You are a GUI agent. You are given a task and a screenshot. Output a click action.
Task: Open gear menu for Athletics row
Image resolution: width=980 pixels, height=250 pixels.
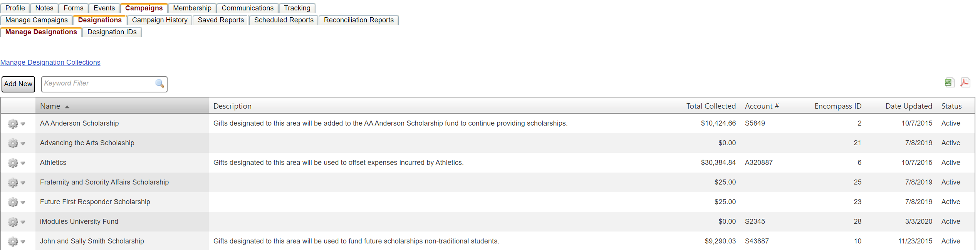point(13,163)
